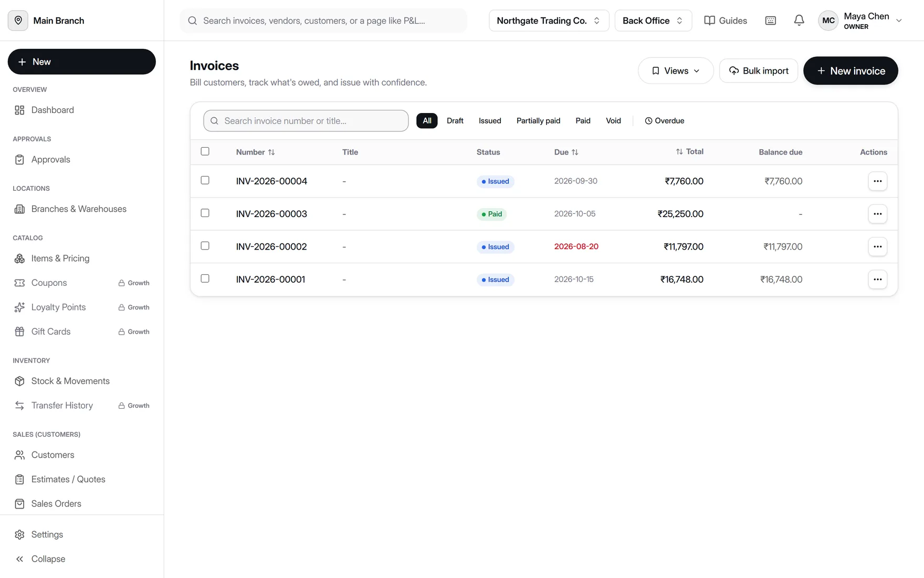Open the notifications bell
Image resolution: width=924 pixels, height=578 pixels.
[x=799, y=20]
